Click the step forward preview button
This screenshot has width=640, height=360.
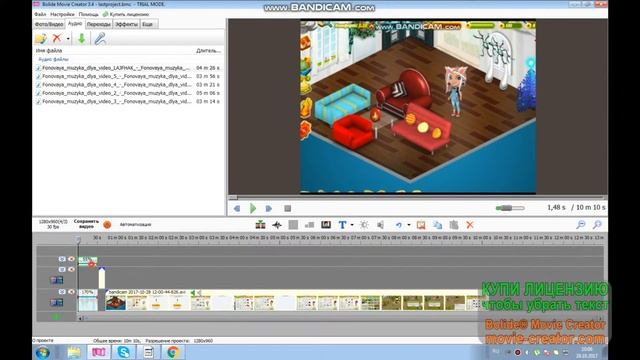tap(269, 209)
